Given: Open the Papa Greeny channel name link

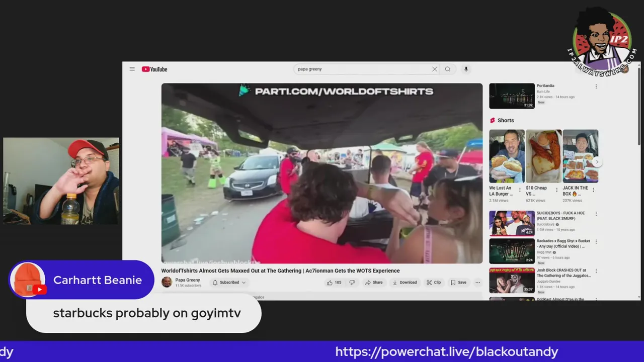Looking at the screenshot, I should point(187,280).
